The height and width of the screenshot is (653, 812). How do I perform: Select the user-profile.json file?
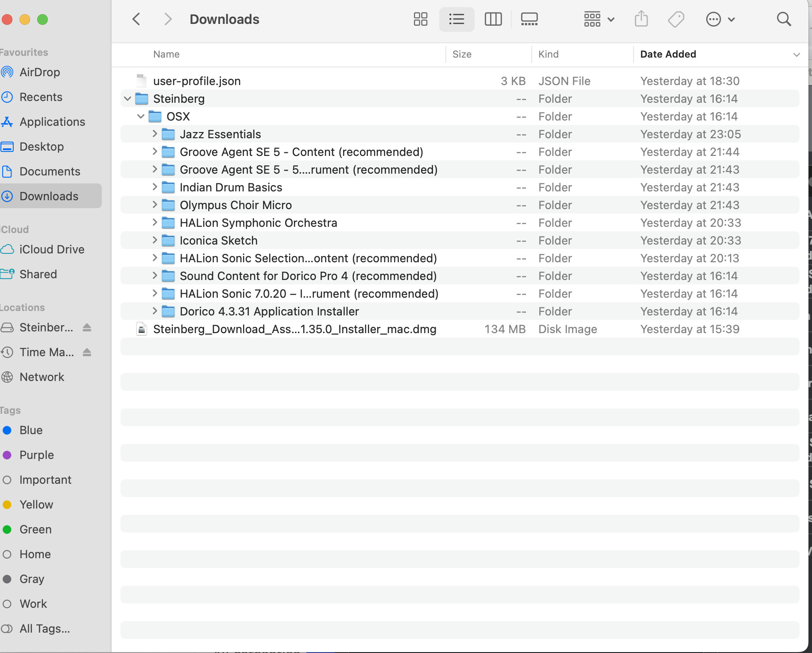pos(460,81)
